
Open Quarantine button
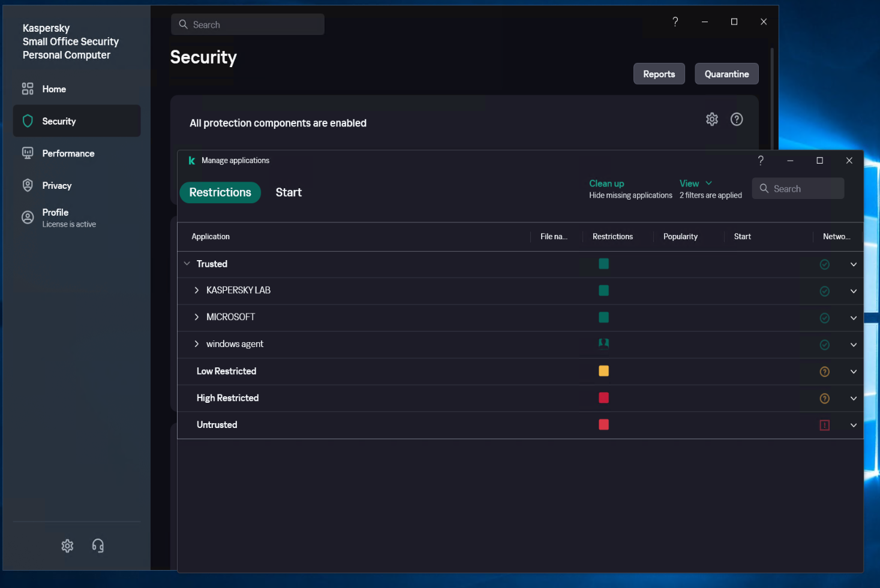pos(726,74)
